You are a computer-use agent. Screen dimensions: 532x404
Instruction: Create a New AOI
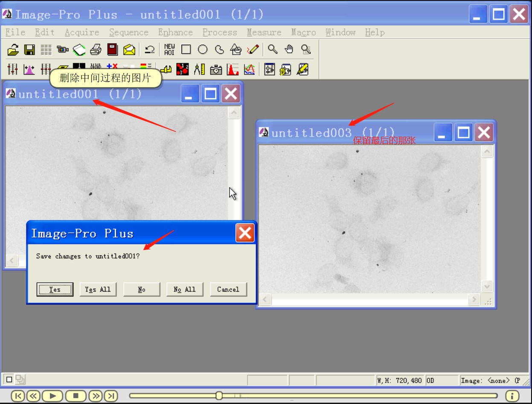click(169, 49)
